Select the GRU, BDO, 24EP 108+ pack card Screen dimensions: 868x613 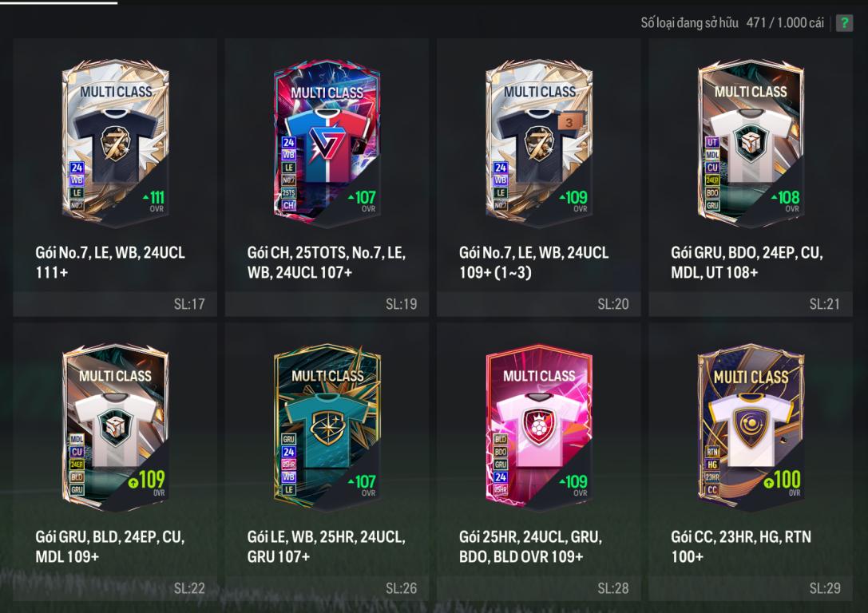click(751, 177)
